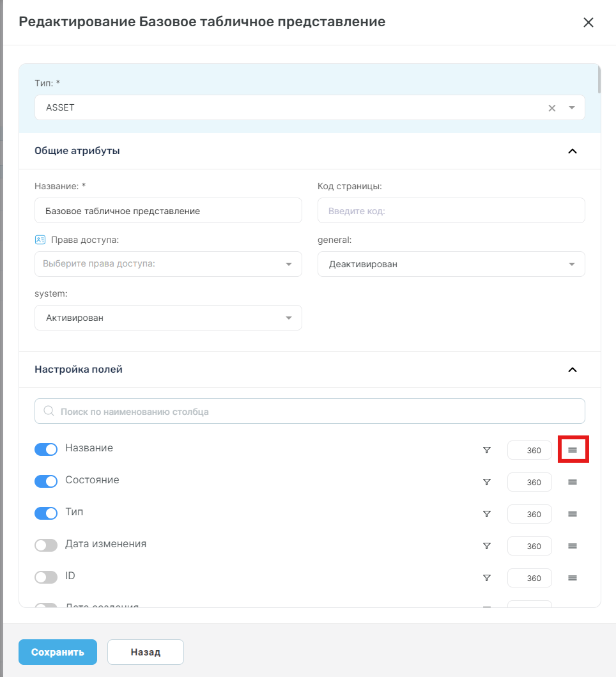616x677 pixels.
Task: Open the Права доступа dropdown
Action: tap(168, 264)
